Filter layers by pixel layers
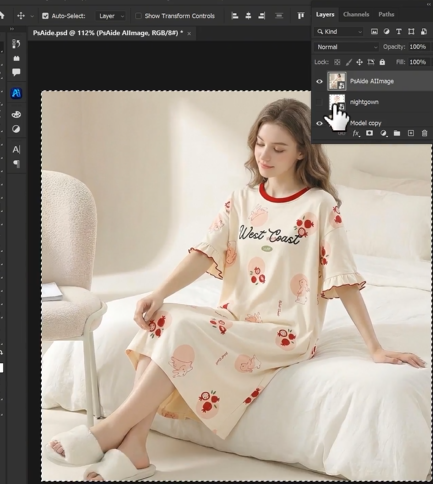The image size is (433, 484). point(374,32)
